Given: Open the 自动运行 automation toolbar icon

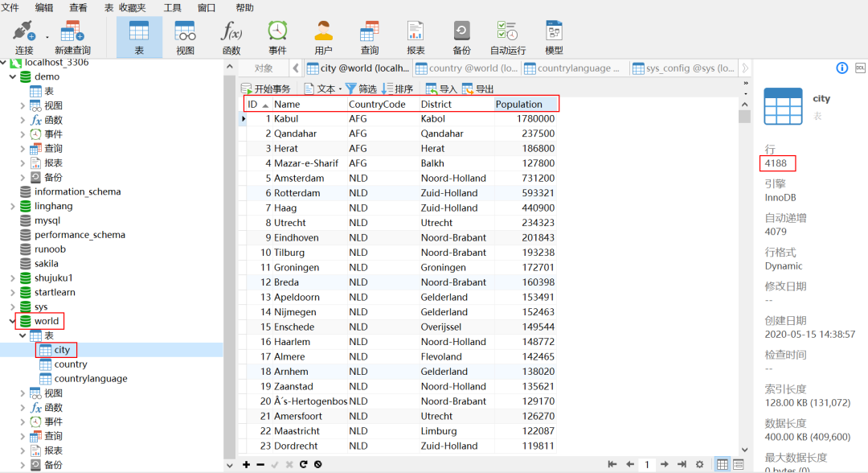Looking at the screenshot, I should click(x=508, y=38).
